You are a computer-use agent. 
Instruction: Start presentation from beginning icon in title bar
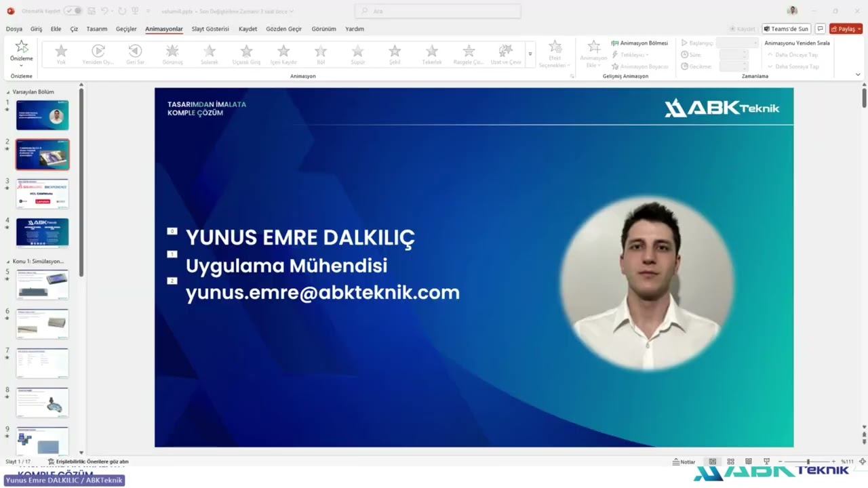tap(136, 11)
